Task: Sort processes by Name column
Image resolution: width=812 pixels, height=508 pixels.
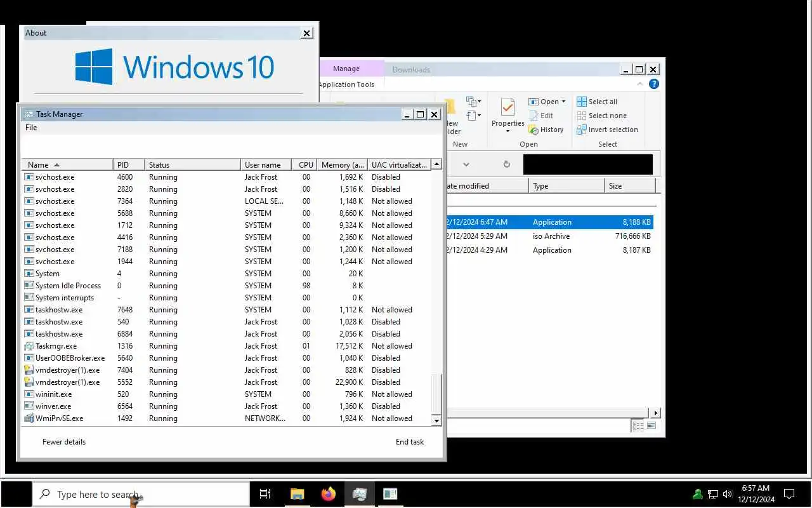Action: click(68, 164)
